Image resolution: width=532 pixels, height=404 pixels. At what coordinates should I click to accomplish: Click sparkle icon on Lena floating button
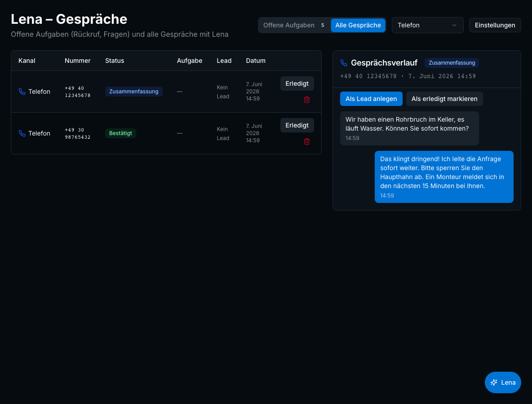click(494, 382)
